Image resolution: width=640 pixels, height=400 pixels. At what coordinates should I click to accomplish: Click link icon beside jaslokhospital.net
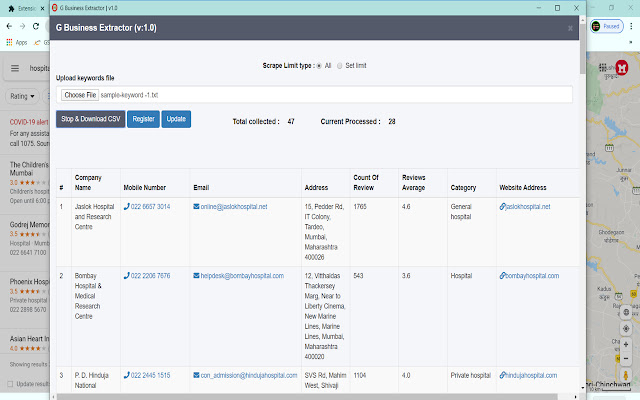click(x=503, y=207)
